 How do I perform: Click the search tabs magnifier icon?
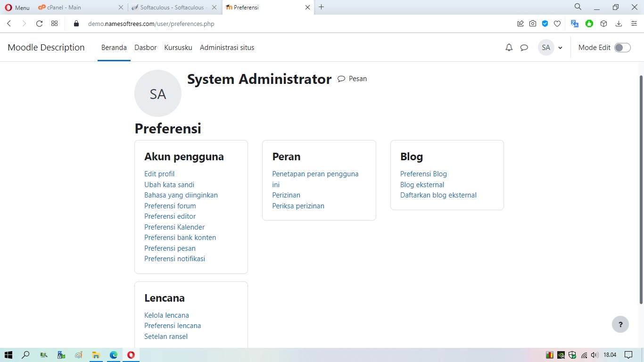(x=578, y=7)
